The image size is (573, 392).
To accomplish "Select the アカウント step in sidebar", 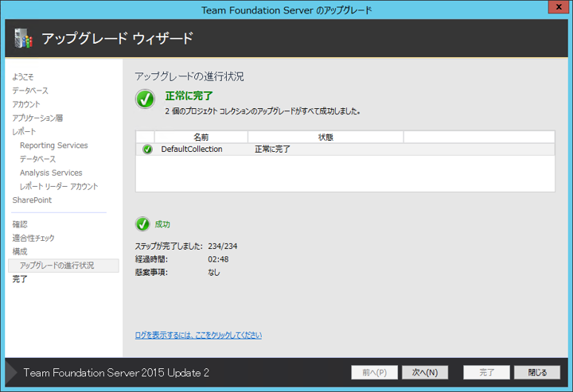I will (x=26, y=104).
